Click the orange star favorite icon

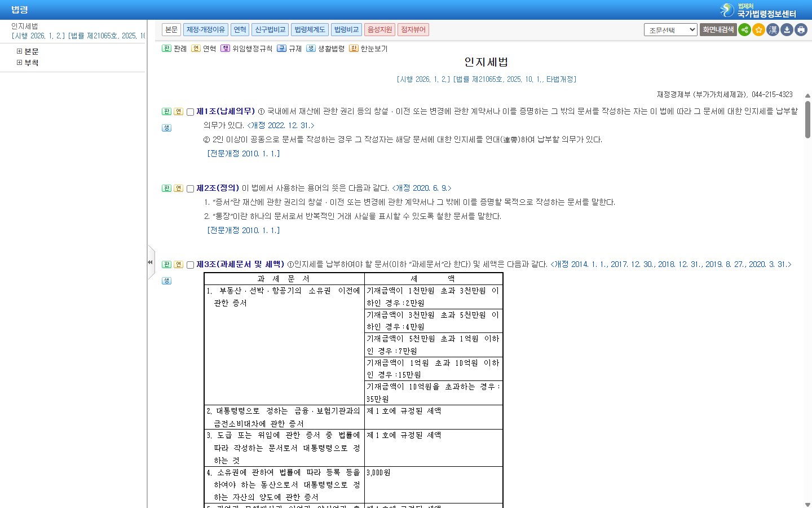(x=758, y=29)
